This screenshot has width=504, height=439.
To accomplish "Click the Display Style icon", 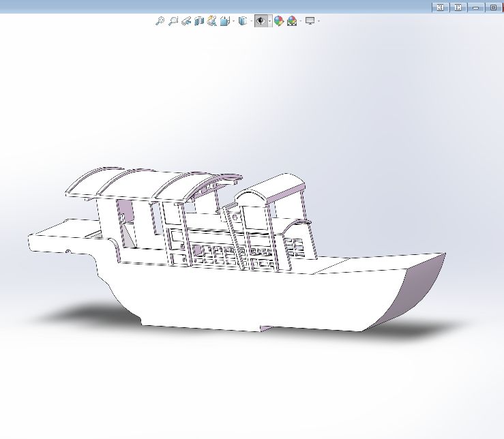I will [242, 21].
